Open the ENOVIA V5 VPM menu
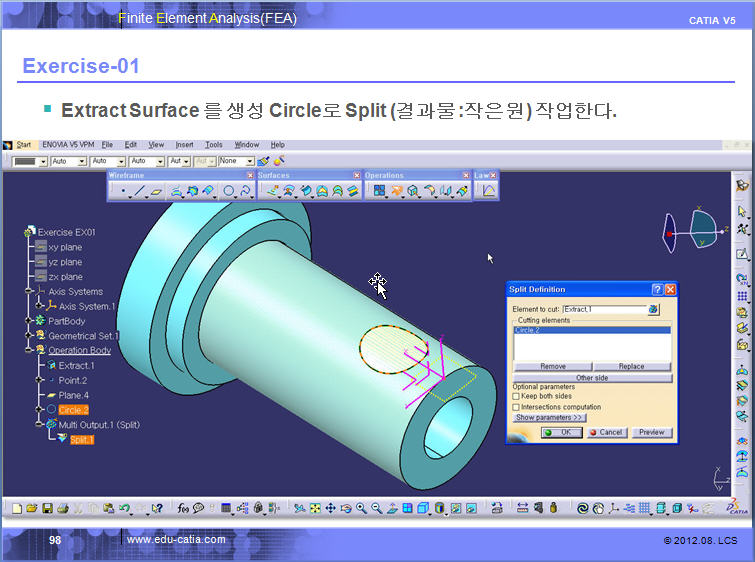This screenshot has height=562, width=755. click(x=68, y=145)
